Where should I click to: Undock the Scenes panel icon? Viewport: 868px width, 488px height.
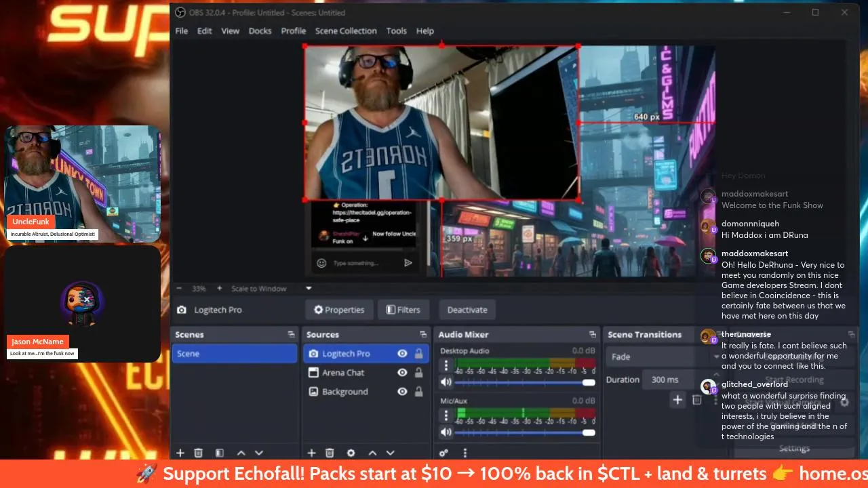point(292,335)
